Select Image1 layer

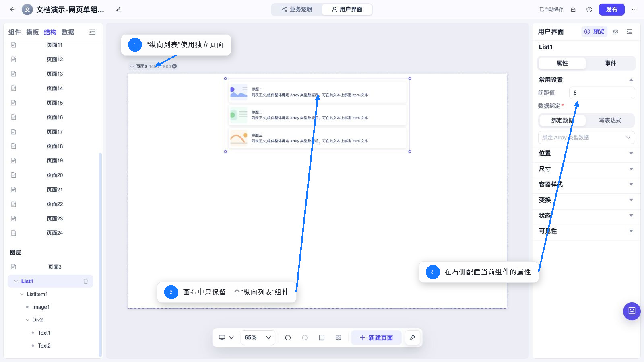coord(41,307)
